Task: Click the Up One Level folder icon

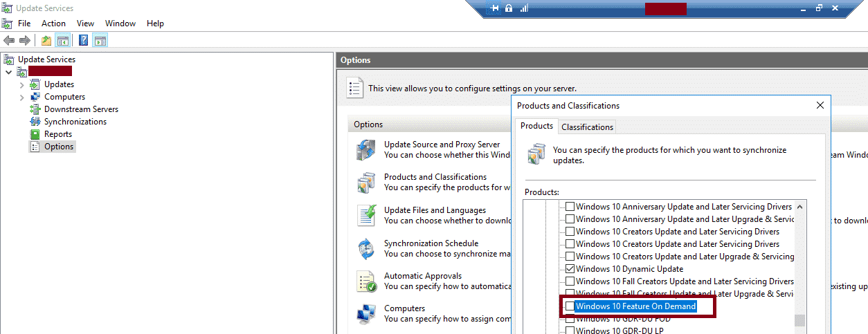Action: pyautogui.click(x=46, y=41)
